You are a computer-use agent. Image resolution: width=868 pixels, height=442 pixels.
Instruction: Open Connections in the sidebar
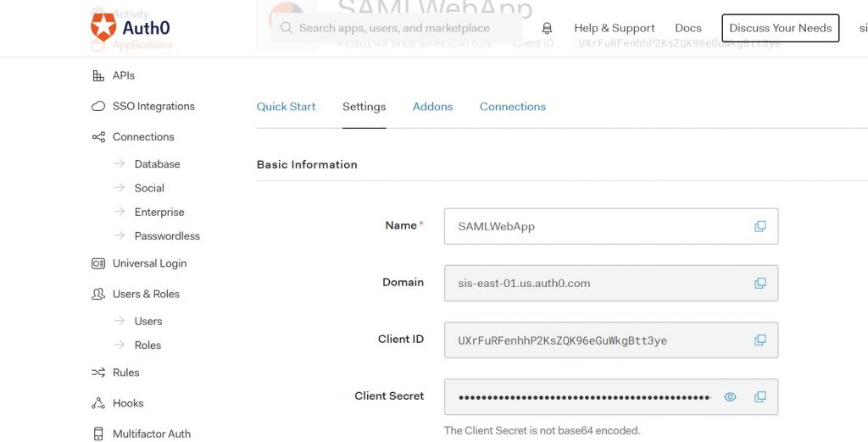tap(143, 136)
